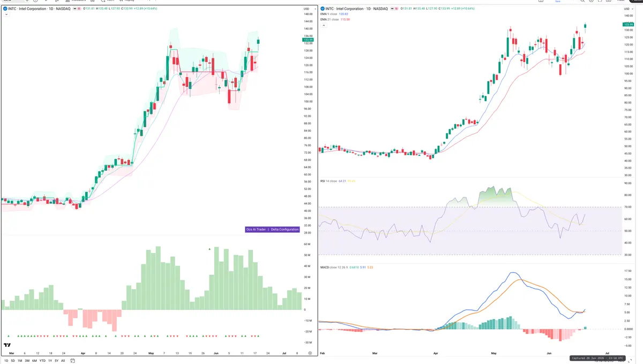The image size is (643, 364).
Task: Select the EMA 21 close legend
Action: 330,19
